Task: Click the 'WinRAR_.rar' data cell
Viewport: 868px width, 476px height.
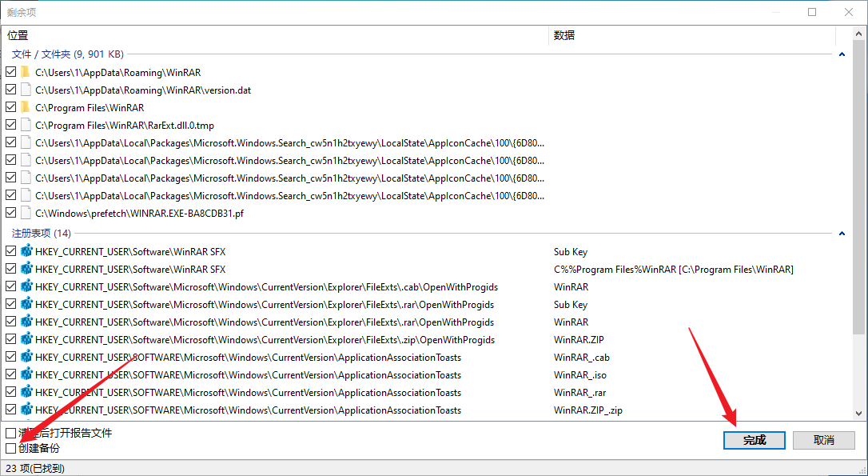Action: [x=579, y=393]
